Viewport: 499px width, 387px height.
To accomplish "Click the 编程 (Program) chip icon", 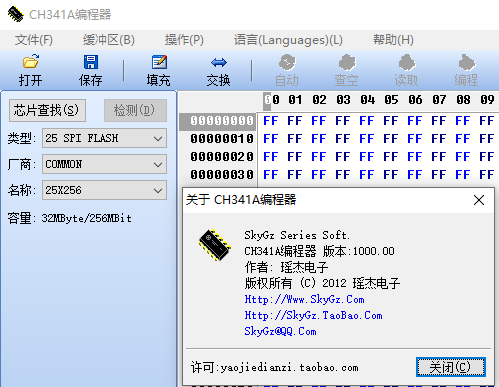I will point(466,62).
